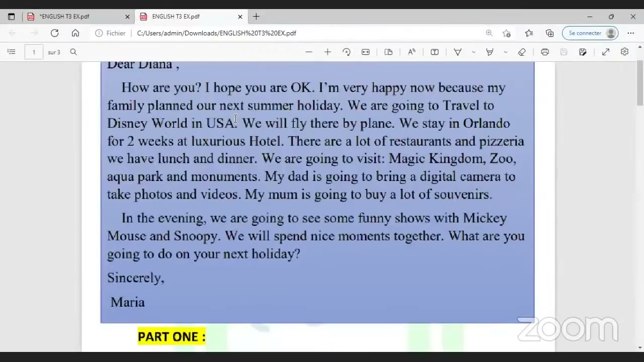
Task: Open the page view options
Action: coord(388,52)
